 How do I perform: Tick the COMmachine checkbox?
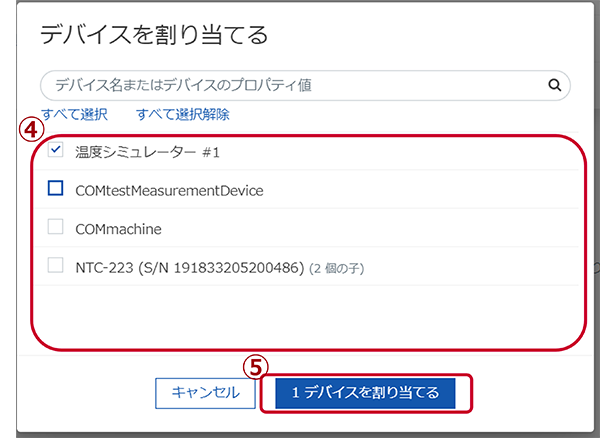[x=55, y=226]
